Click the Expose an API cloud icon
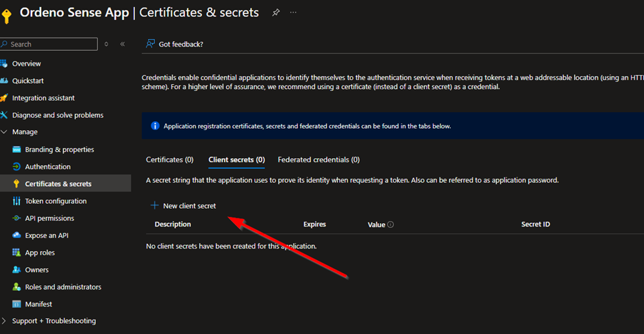This screenshot has height=334, width=644. (x=16, y=235)
